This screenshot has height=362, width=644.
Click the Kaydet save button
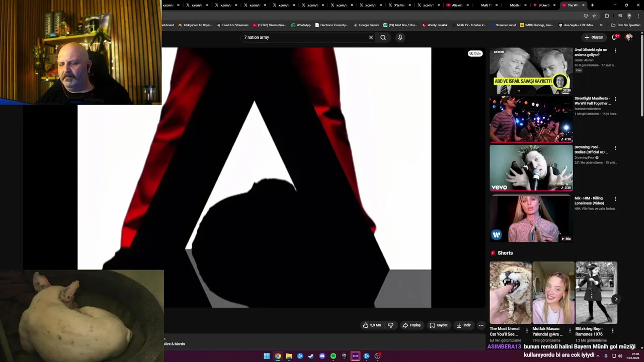point(438,325)
